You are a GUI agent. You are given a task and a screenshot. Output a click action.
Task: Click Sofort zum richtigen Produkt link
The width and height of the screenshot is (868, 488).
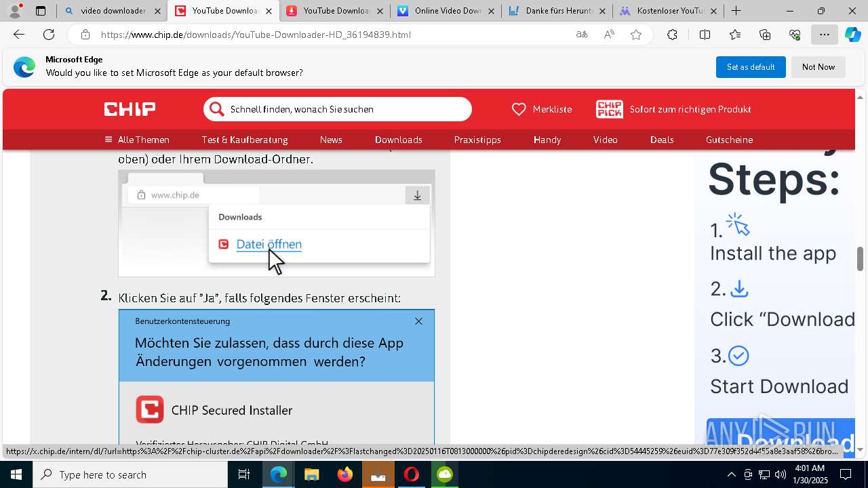pos(690,109)
